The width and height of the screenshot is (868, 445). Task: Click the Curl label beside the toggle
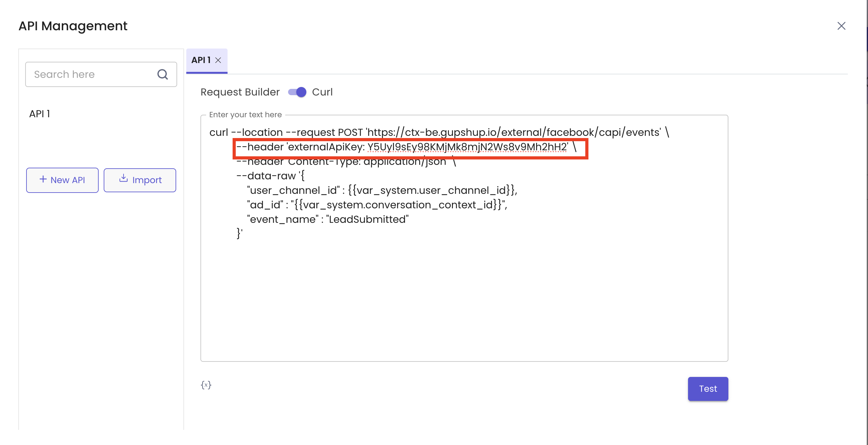click(x=322, y=92)
